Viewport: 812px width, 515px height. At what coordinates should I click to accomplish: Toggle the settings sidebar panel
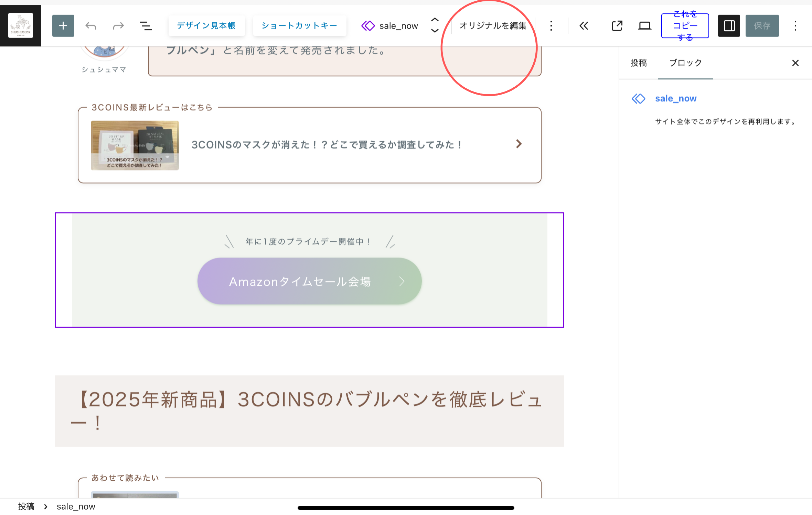[x=729, y=26]
